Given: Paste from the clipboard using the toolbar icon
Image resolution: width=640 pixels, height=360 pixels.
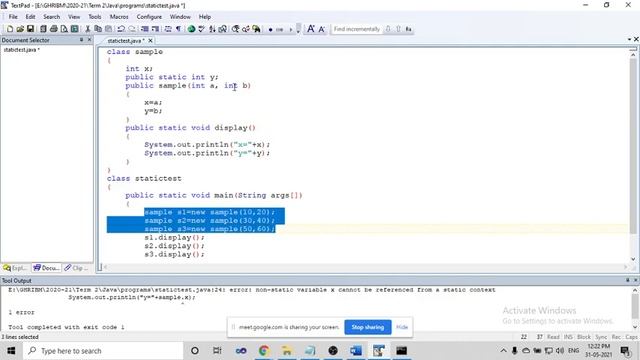Looking at the screenshot, I should (x=108, y=29).
